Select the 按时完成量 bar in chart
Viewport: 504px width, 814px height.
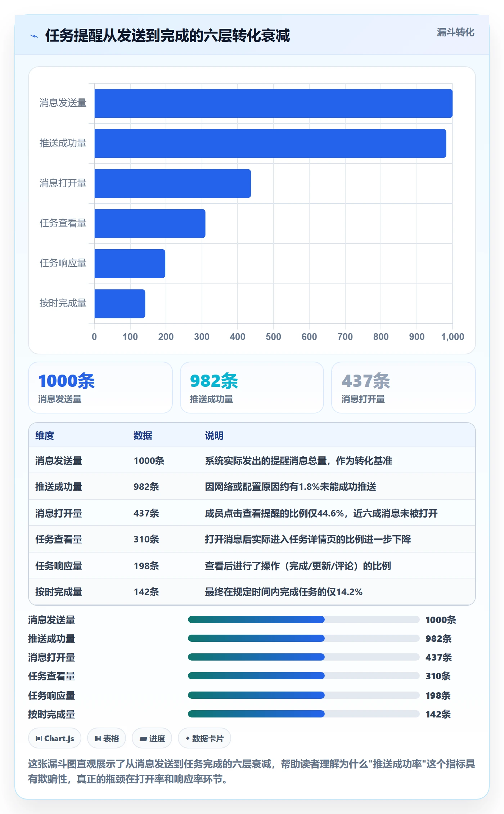tap(120, 303)
